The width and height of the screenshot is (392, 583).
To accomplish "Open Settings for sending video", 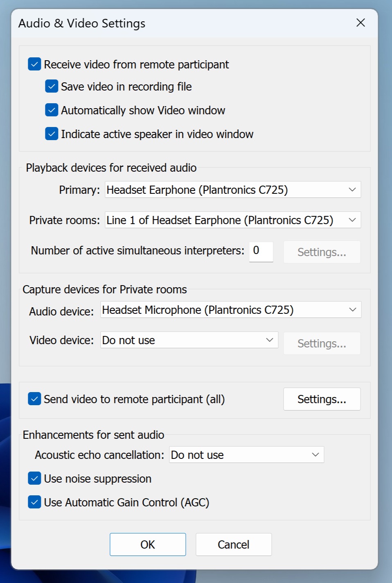I will coord(322,399).
